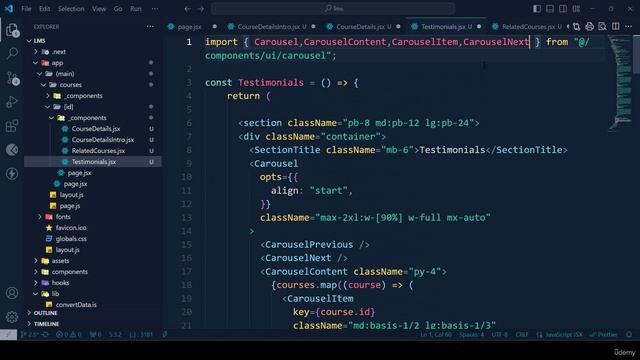Image resolution: width=640 pixels, height=360 pixels.
Task: Go back with the left arrow
Action: 187,9
